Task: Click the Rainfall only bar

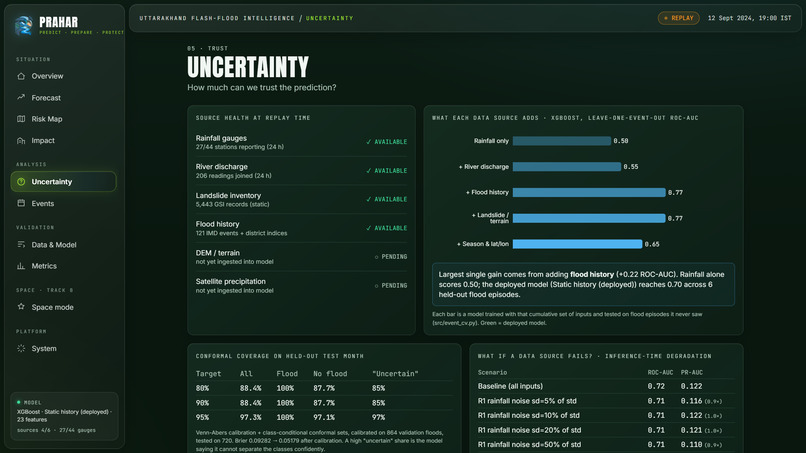Action: pyautogui.click(x=562, y=141)
